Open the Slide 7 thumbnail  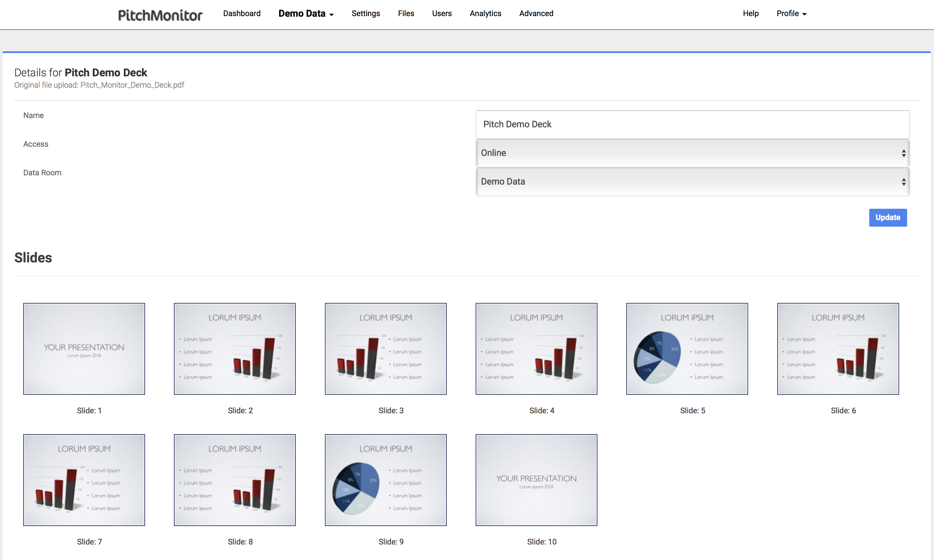[x=84, y=480]
